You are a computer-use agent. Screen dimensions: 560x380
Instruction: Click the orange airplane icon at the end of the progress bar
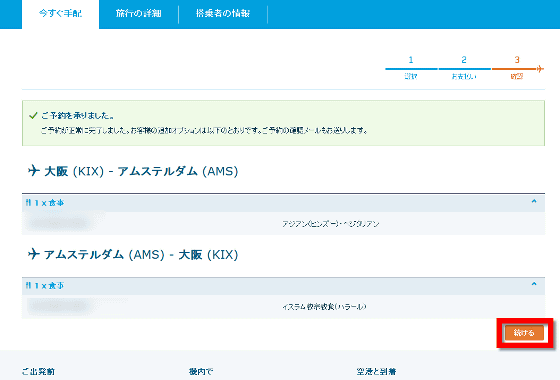click(540, 69)
